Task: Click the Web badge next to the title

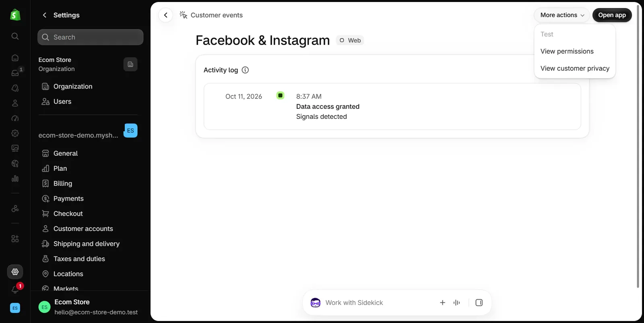Action: 350,40
